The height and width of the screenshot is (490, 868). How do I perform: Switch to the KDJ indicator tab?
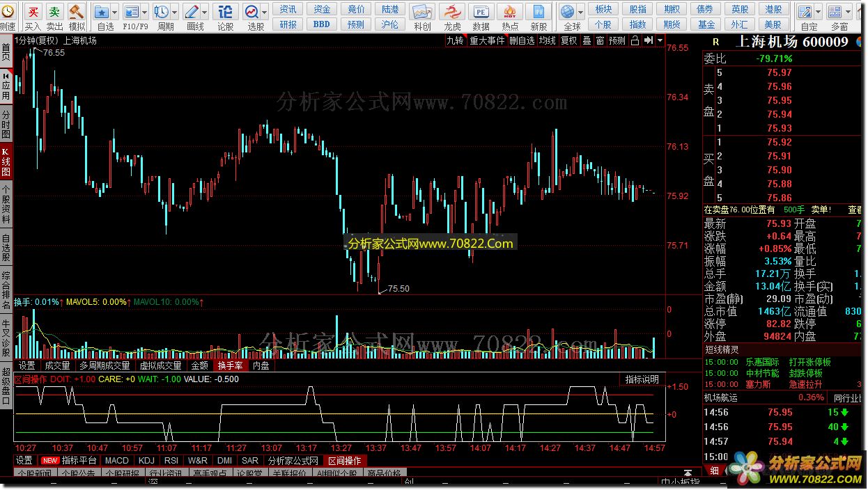(146, 460)
